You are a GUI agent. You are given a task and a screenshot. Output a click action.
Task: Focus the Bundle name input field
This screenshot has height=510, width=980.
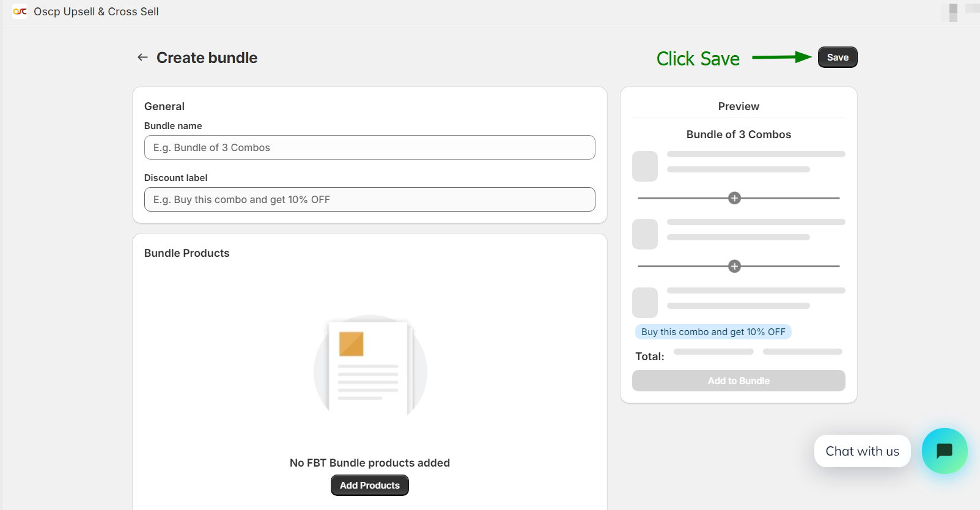369,147
